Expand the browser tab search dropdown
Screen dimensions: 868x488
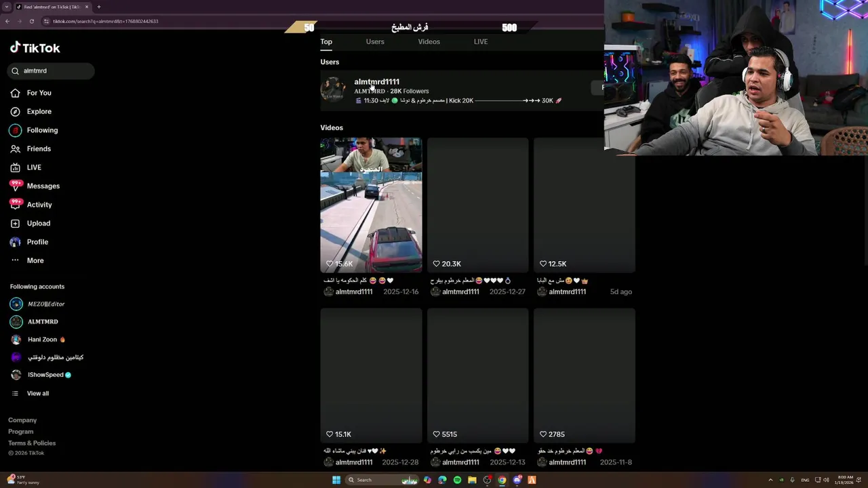coord(7,7)
